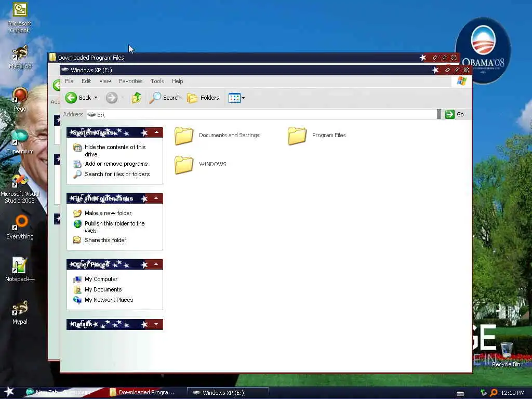Open the File menu

(x=69, y=81)
